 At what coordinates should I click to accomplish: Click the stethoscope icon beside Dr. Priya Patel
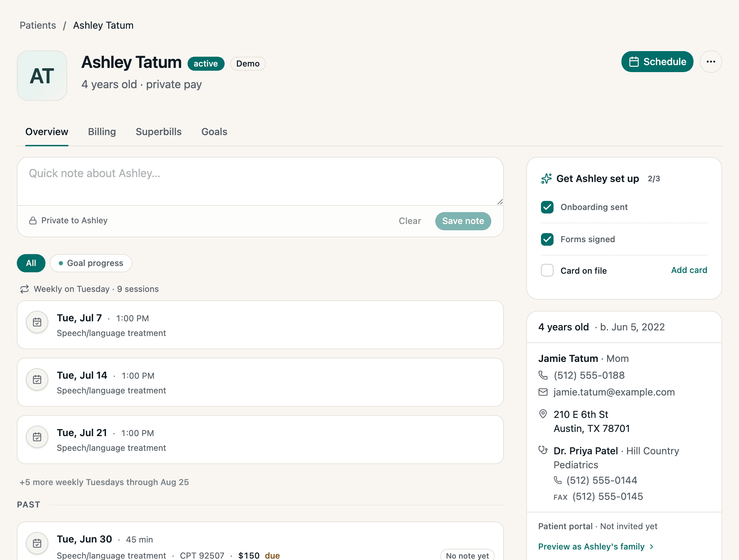point(543,450)
